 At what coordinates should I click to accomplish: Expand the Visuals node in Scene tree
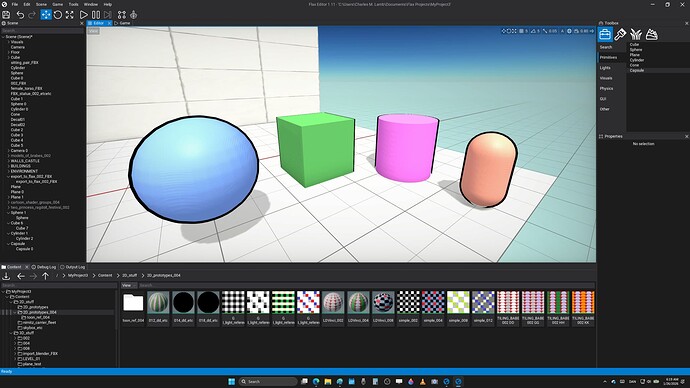pyautogui.click(x=8, y=42)
